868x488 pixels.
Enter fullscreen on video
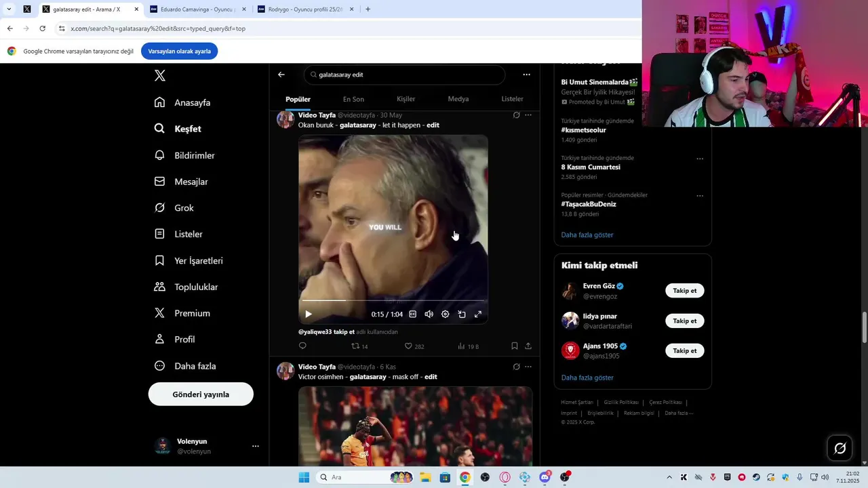[x=478, y=314]
